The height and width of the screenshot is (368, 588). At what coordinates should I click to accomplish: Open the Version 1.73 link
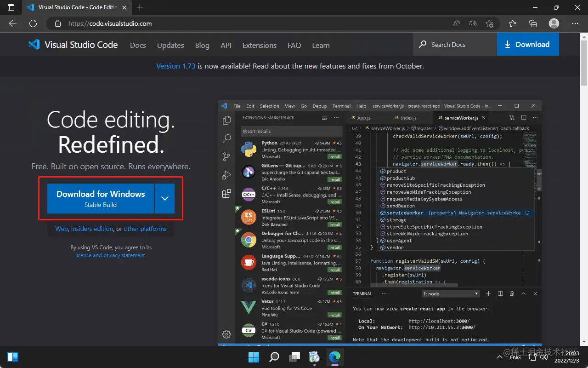pos(175,66)
